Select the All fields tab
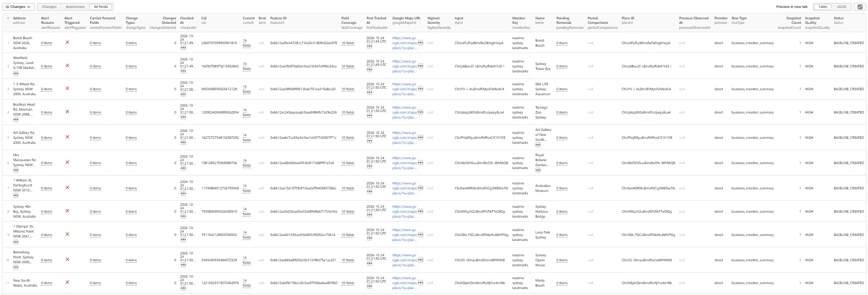Screen dimensions: 868x295 point(101,7)
